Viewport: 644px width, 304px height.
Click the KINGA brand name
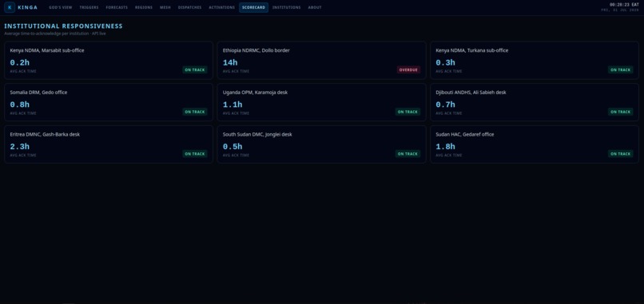27,7
